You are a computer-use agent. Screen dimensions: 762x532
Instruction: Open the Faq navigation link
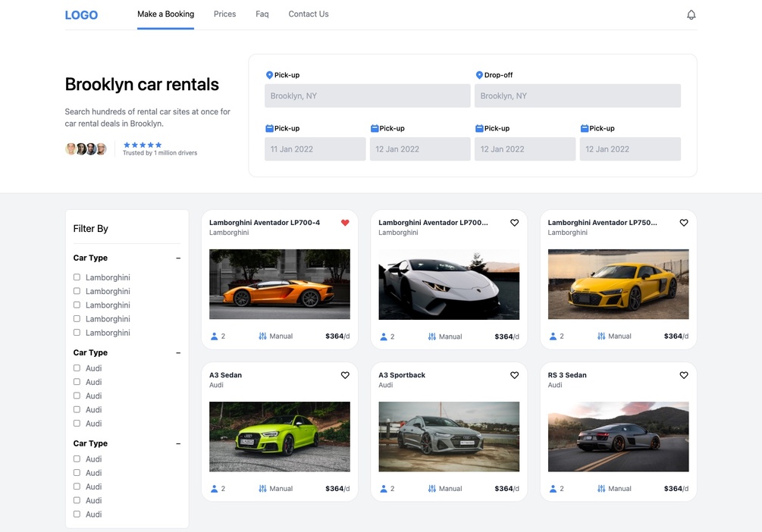click(262, 14)
